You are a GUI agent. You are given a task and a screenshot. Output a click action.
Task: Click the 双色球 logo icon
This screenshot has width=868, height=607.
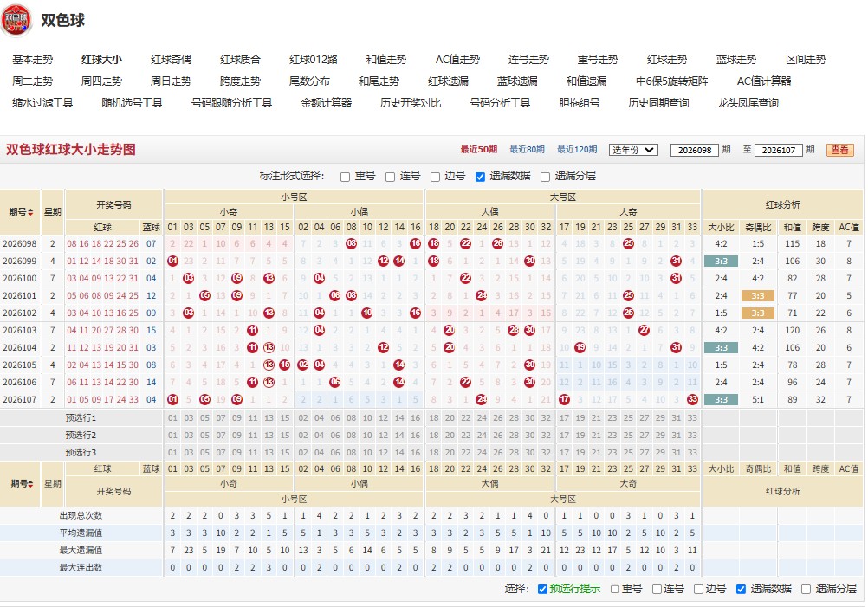click(x=16, y=20)
